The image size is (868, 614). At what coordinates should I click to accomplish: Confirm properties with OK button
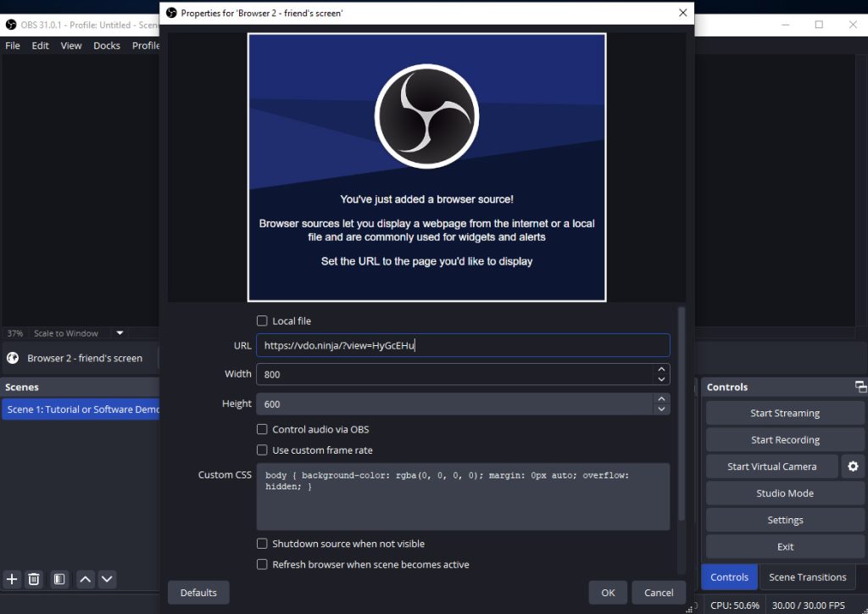pos(608,593)
